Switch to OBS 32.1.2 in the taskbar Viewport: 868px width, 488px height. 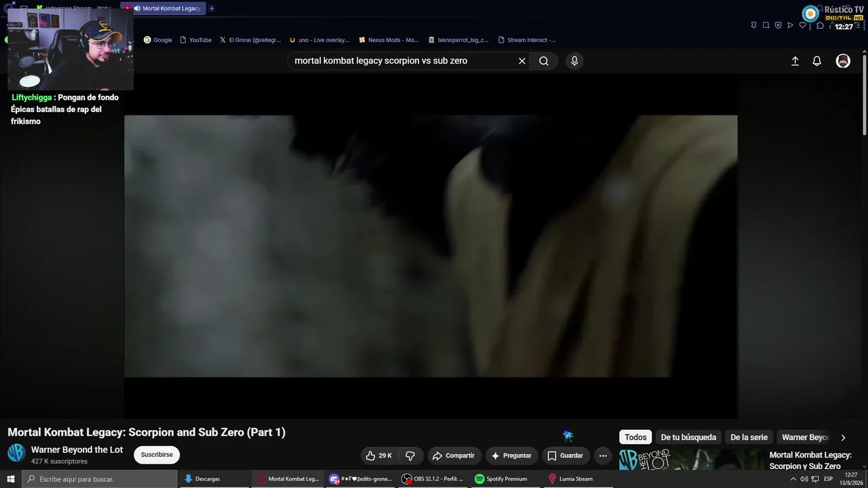433,479
